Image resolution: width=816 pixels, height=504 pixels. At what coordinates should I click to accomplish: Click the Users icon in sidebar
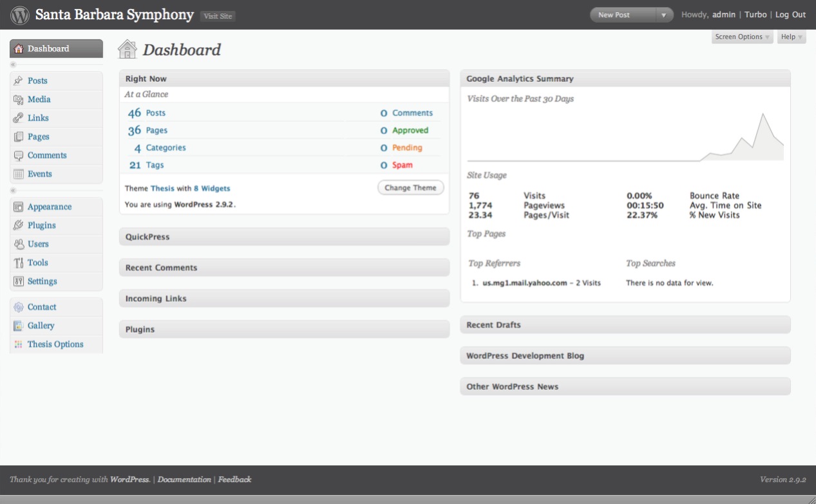19,245
